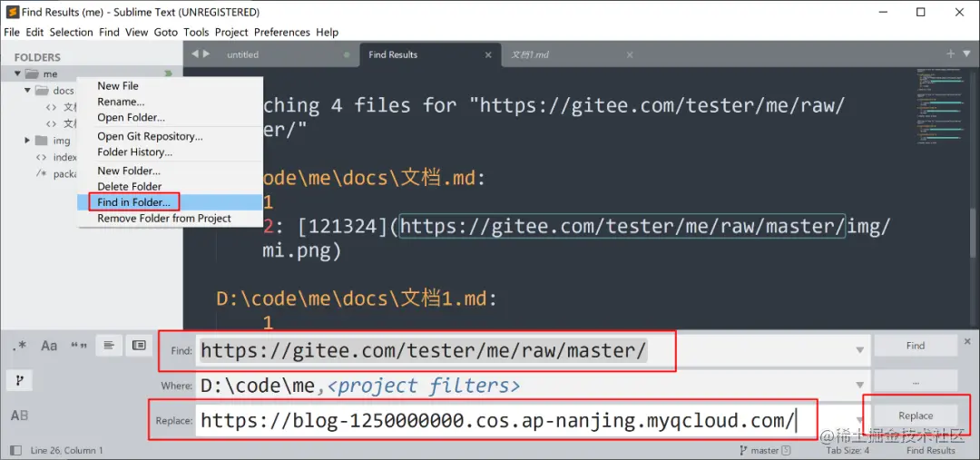Toggle respect gitignore branch icon
This screenshot has width=980, height=460.
click(19, 380)
